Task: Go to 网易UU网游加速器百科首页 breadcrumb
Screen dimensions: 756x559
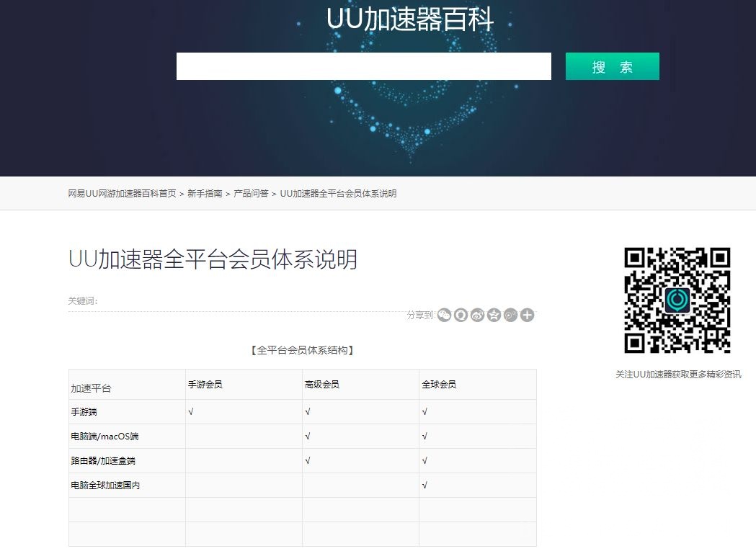Action: [122, 194]
